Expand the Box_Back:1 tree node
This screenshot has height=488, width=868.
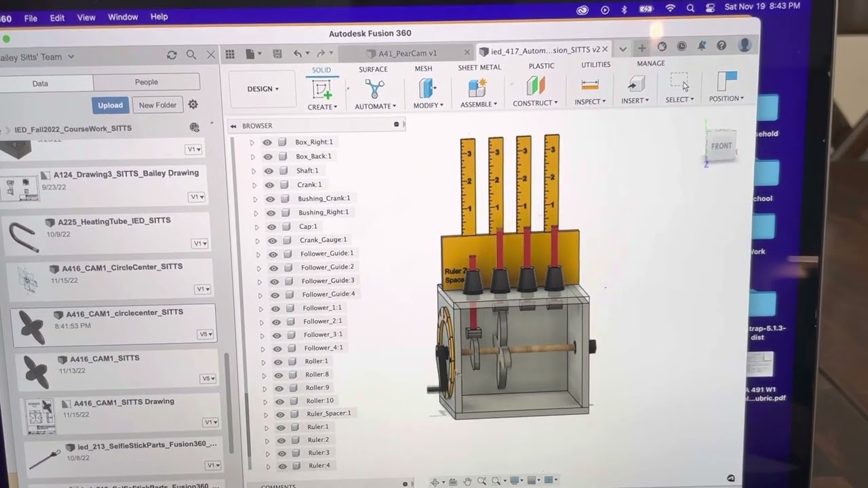pyautogui.click(x=252, y=157)
